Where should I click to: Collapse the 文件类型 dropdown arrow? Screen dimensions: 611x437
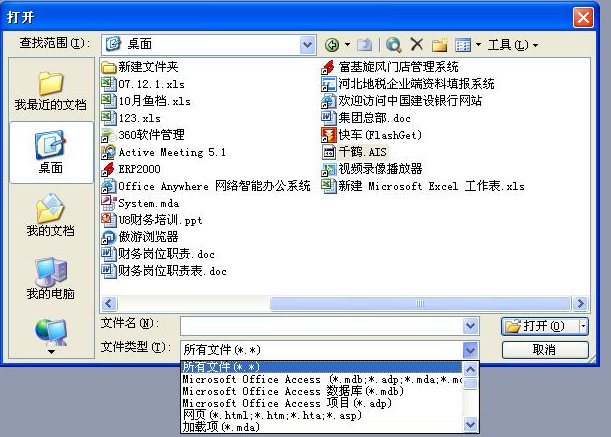[x=470, y=350]
